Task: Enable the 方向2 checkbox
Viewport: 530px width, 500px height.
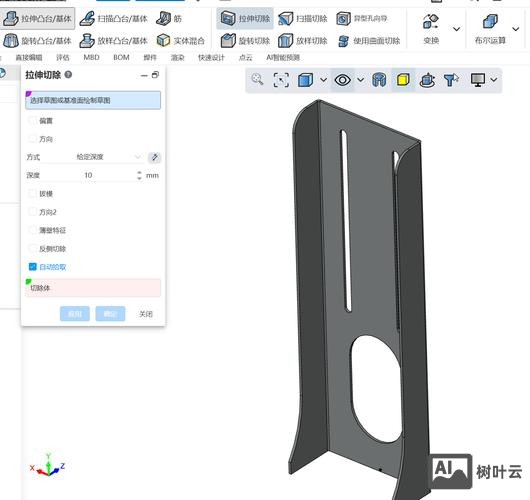Action: 32,212
